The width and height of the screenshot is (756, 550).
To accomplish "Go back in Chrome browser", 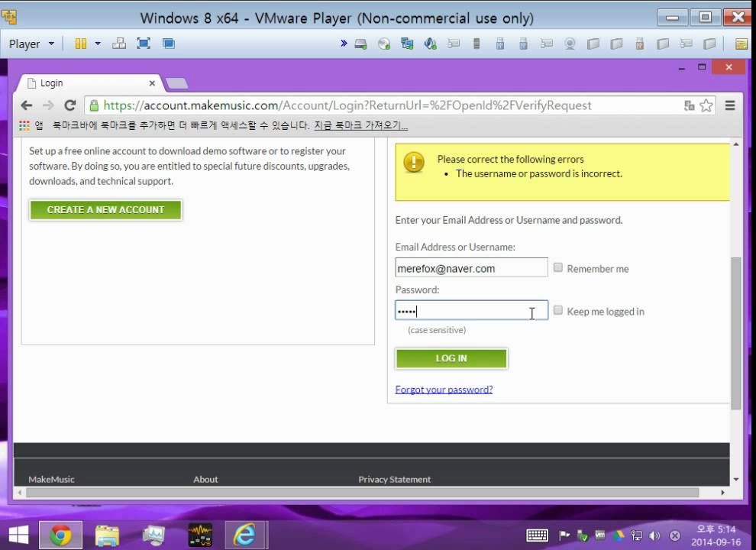I will pyautogui.click(x=27, y=105).
